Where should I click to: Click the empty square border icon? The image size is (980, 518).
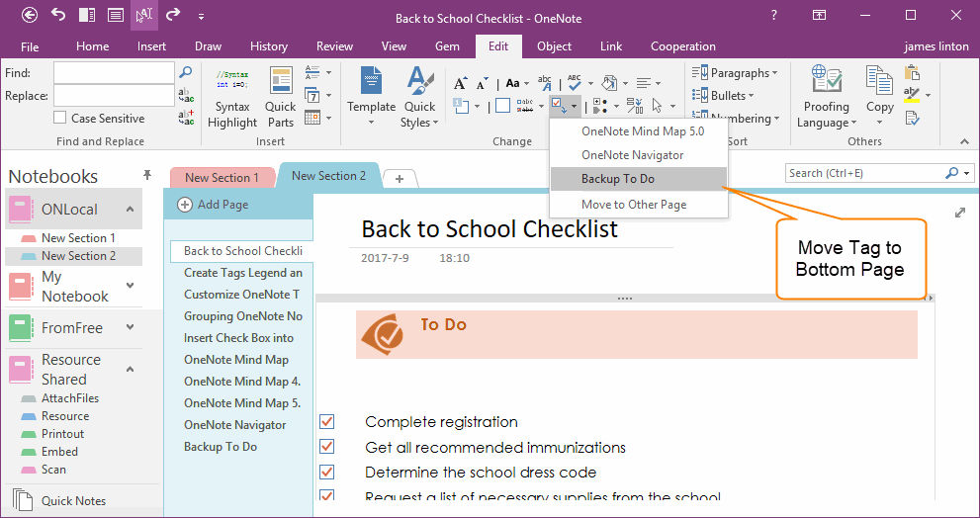(x=502, y=106)
